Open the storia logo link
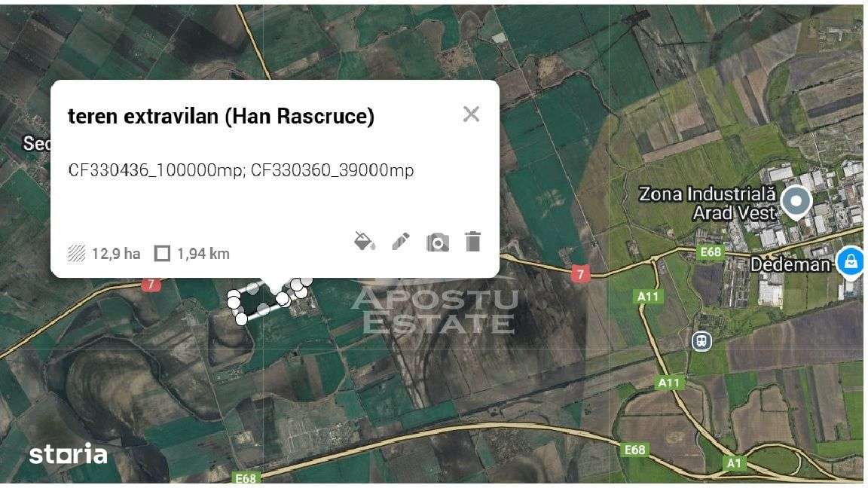 68,454
